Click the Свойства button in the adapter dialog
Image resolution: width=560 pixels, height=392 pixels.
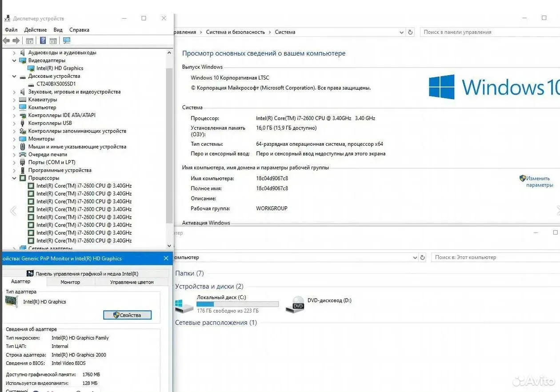[128, 315]
